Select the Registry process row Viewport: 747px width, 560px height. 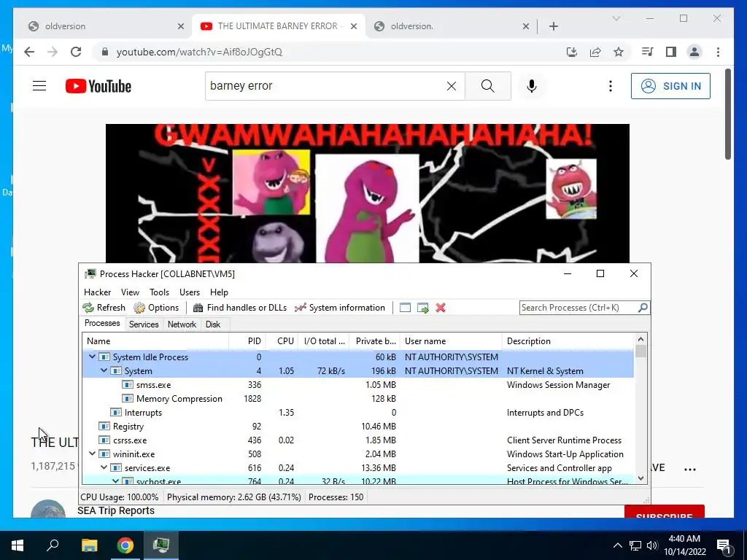tap(357, 426)
